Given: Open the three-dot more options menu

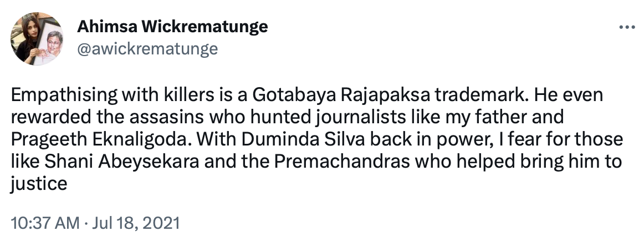Looking at the screenshot, I should click(627, 27).
